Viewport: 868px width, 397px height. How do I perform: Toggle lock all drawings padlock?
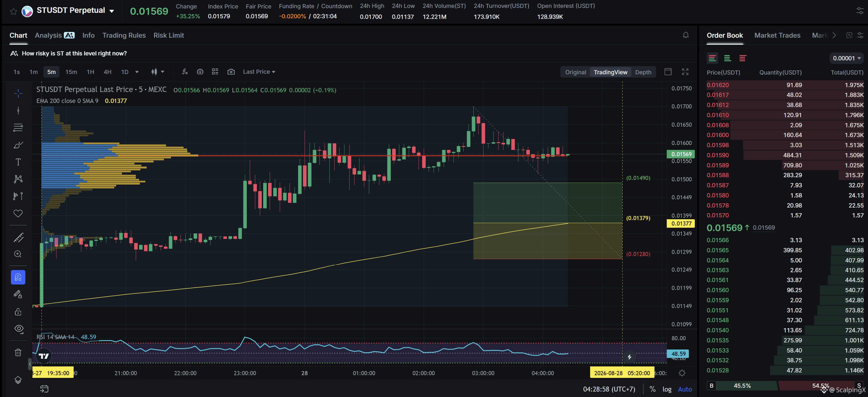18,312
